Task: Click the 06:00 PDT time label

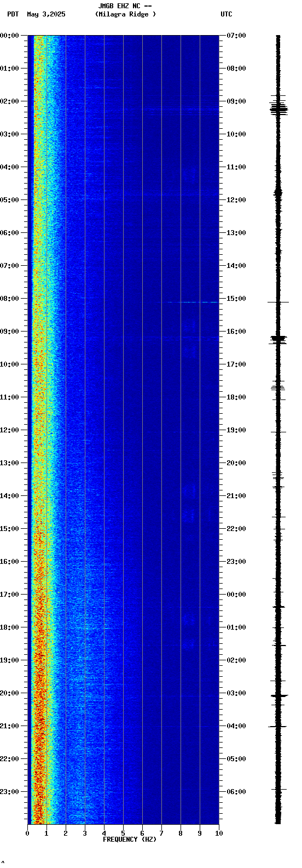Action: (x=10, y=233)
